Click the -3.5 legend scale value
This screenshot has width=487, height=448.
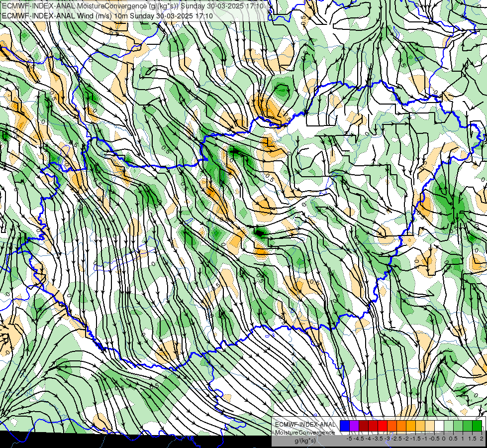click(x=378, y=439)
